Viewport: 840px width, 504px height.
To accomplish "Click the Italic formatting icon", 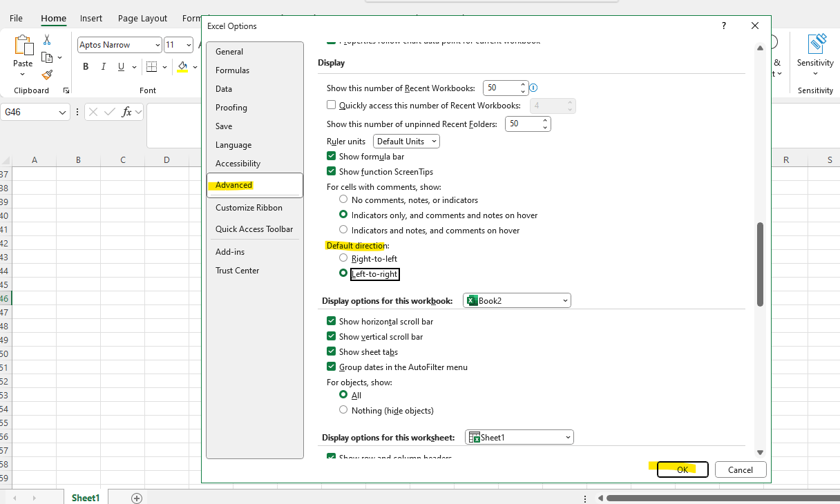I will tap(102, 66).
